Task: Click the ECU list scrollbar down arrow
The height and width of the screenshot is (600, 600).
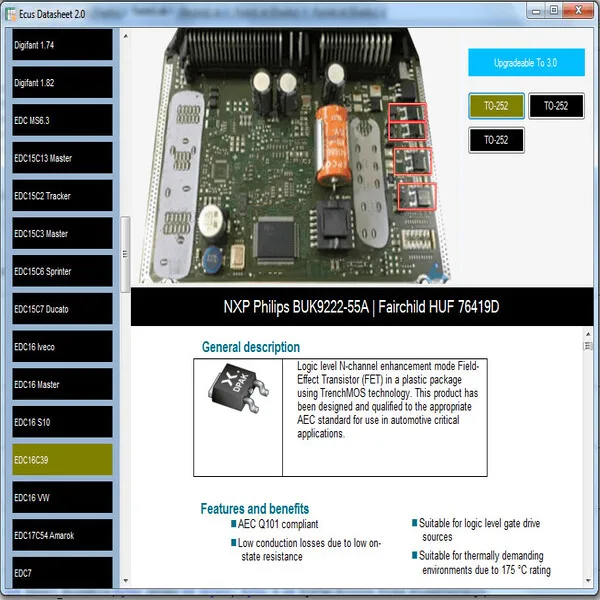Action: coord(126,580)
